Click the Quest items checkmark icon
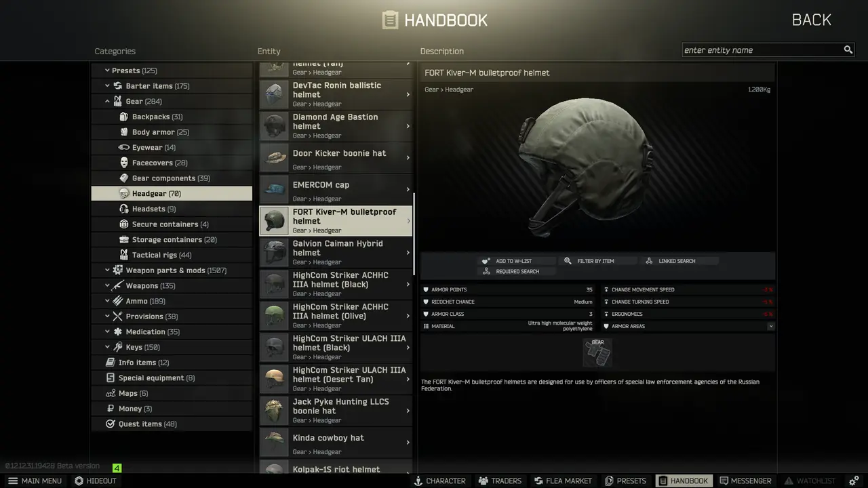 (111, 424)
